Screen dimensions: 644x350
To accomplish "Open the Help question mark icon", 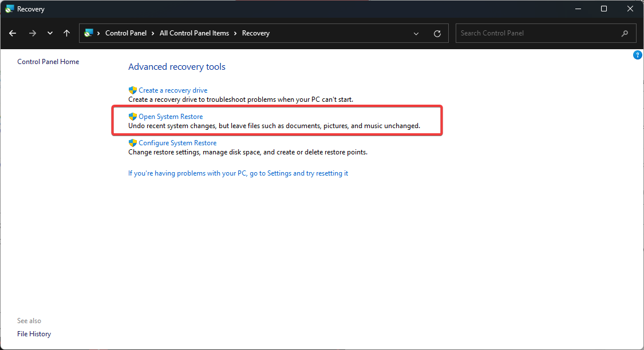I will (637, 55).
